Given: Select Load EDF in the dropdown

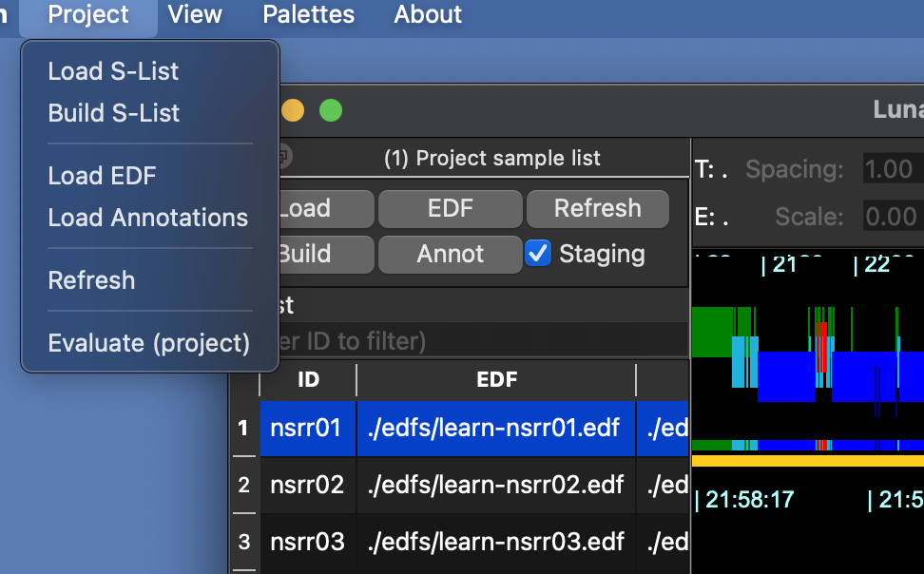Looking at the screenshot, I should pos(102,176).
